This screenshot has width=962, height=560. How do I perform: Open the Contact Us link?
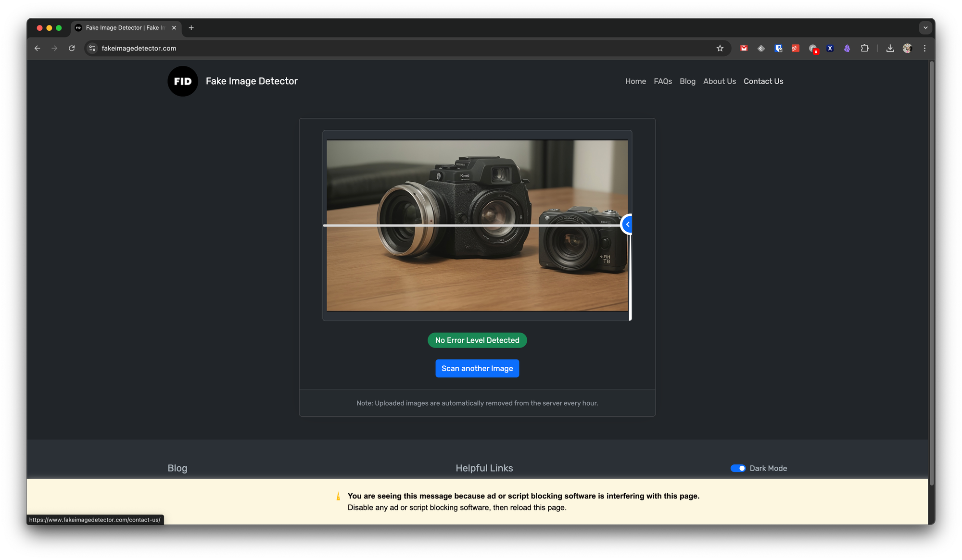click(763, 81)
